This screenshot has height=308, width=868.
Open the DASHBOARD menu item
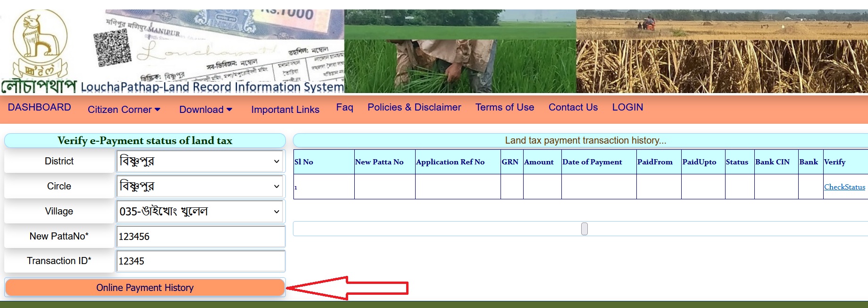coord(40,107)
